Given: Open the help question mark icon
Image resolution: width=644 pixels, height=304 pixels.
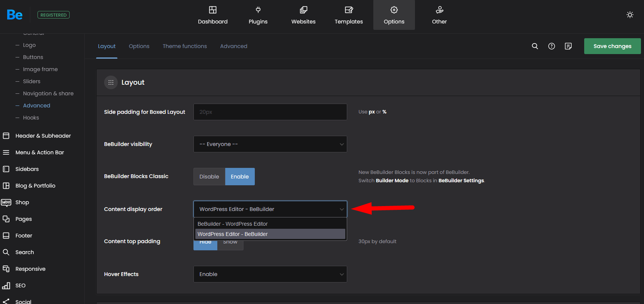Looking at the screenshot, I should pyautogui.click(x=552, y=46).
